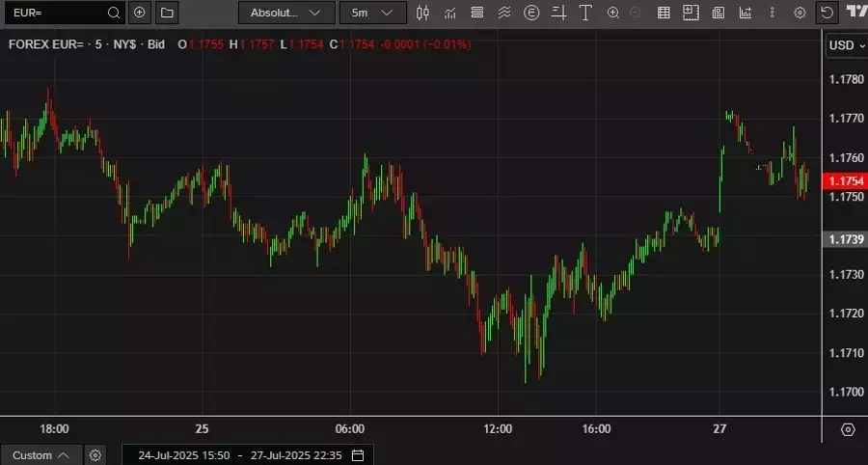
Task: Expand the Custom range selector
Action: pyautogui.click(x=40, y=455)
